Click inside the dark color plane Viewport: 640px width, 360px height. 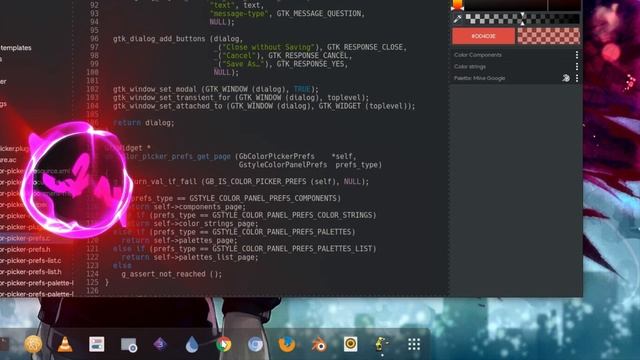tap(522, 5)
